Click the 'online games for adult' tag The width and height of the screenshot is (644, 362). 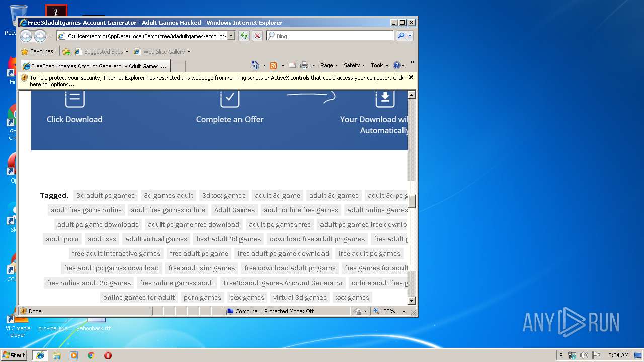139,297
